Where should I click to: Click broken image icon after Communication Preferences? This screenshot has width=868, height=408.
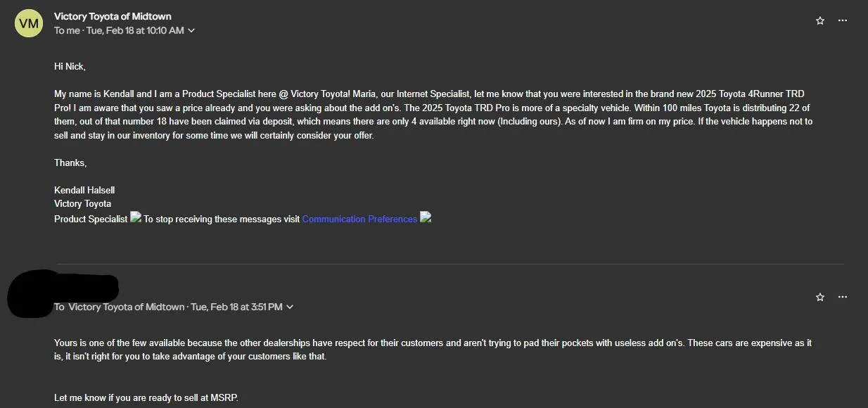tap(426, 218)
